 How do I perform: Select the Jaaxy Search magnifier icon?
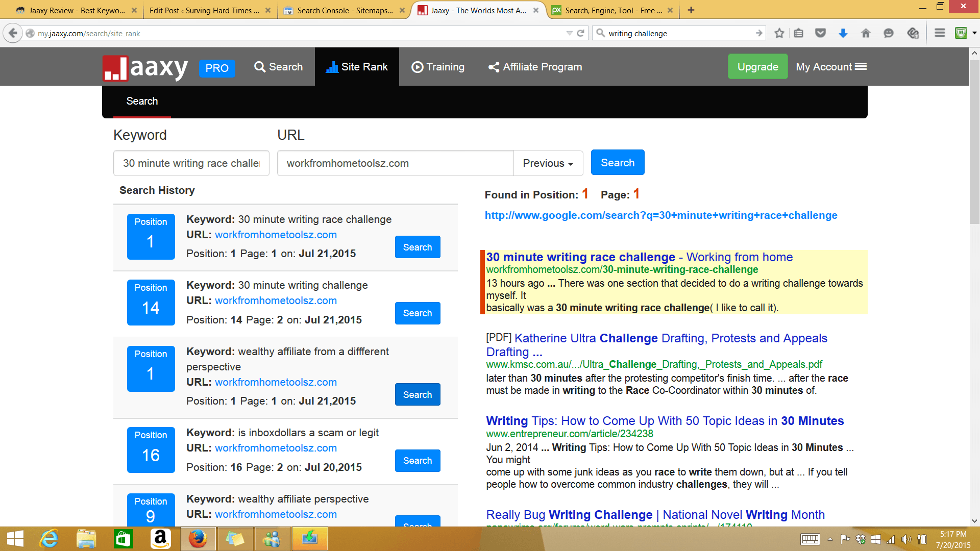point(260,66)
